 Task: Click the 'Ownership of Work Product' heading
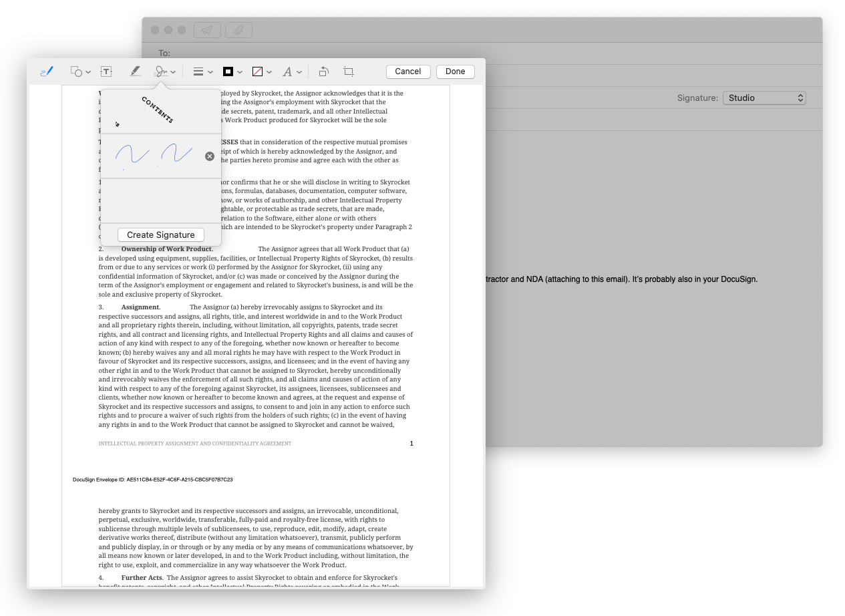(166, 249)
